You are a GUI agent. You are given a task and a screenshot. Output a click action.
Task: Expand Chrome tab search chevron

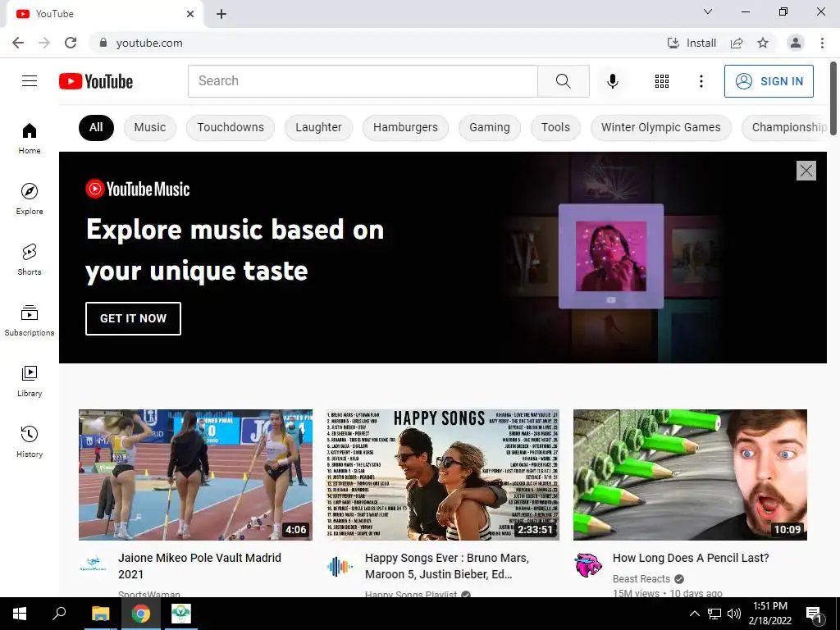[708, 11]
